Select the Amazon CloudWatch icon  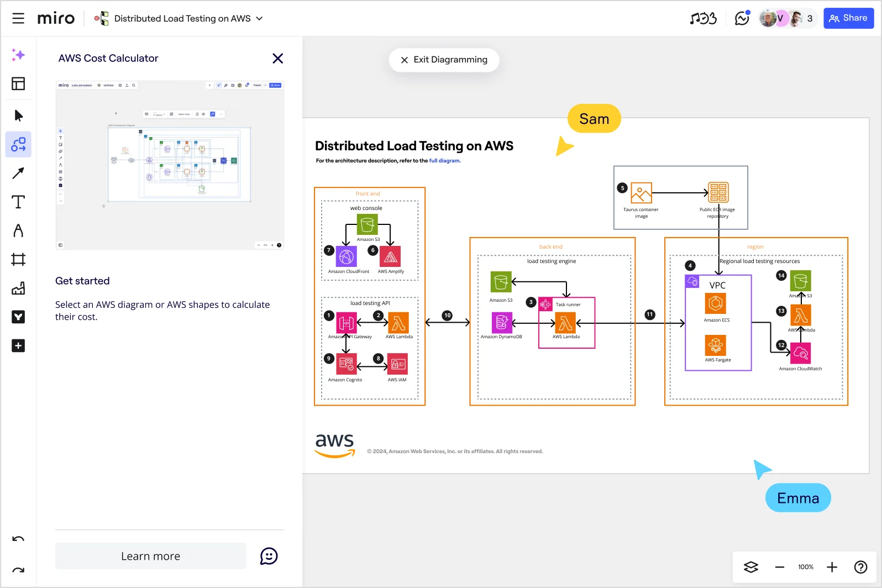801,353
